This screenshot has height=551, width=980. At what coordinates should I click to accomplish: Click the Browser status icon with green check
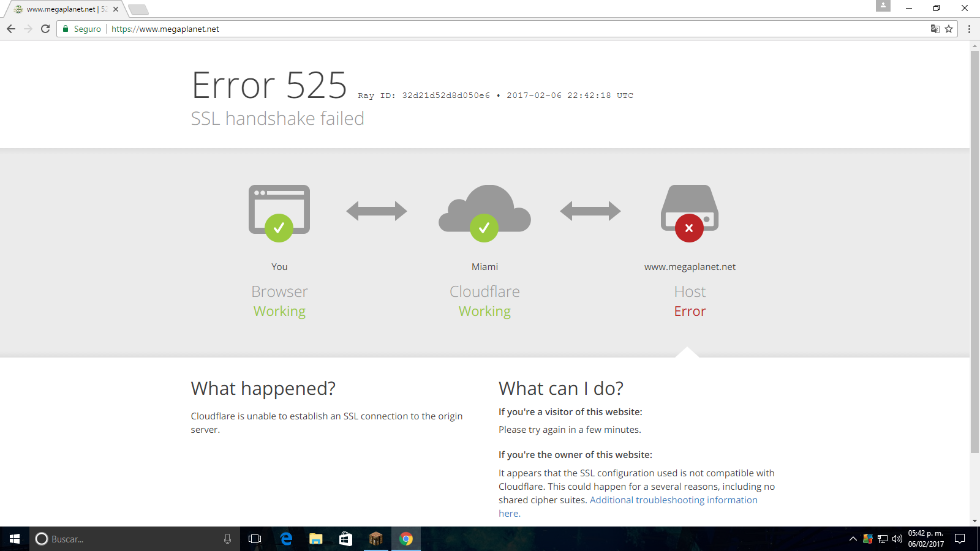click(279, 212)
